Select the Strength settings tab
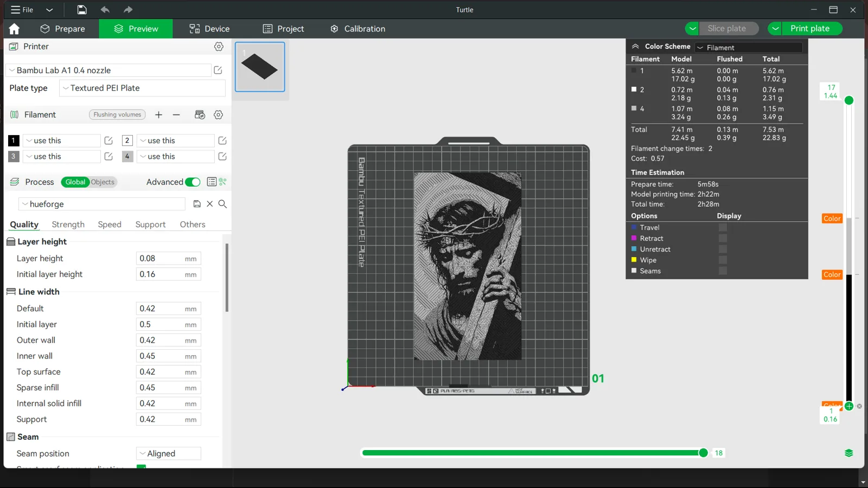 click(68, 224)
